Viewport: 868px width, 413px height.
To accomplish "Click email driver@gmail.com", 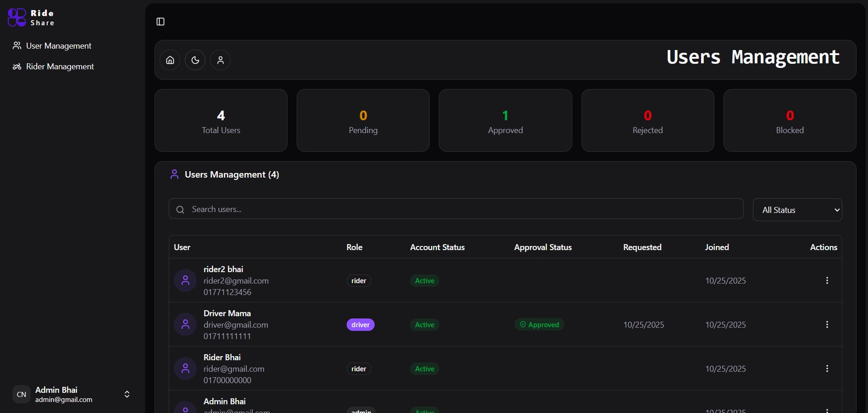I will click(x=236, y=325).
